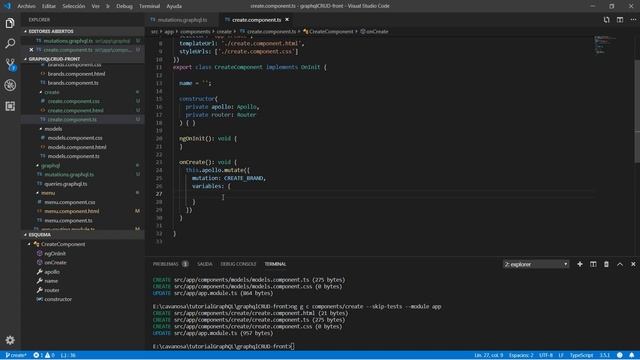Jump to ngOnInit in the outline
This screenshot has width=640, height=360.
[55, 253]
